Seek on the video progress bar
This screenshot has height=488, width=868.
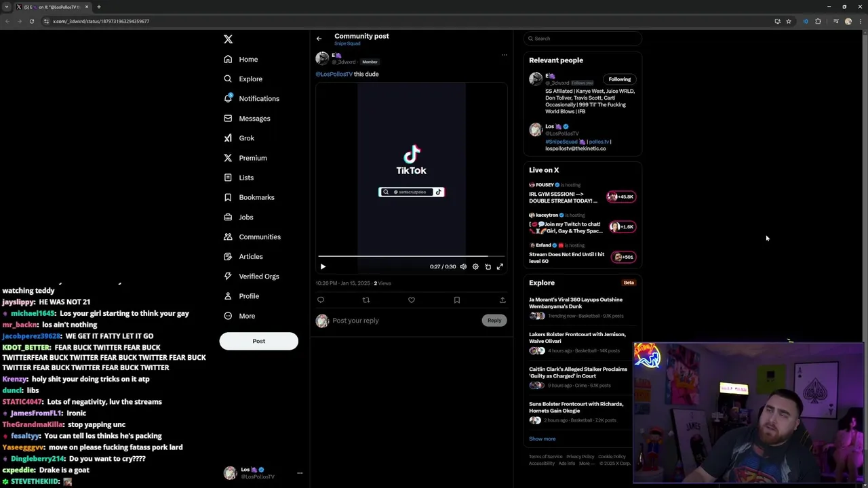click(x=411, y=257)
